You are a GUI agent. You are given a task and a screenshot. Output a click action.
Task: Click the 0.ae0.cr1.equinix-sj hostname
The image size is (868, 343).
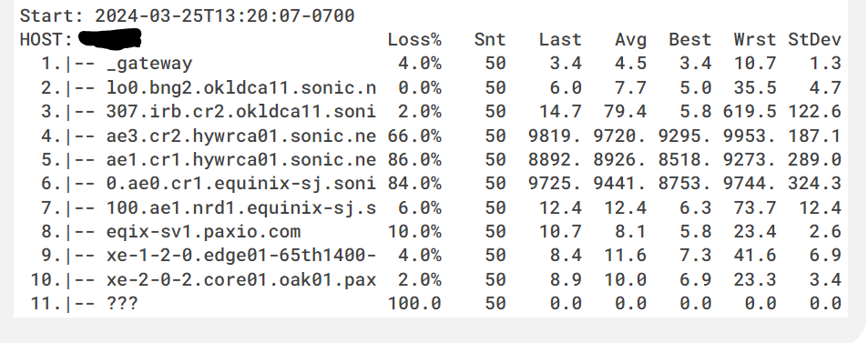(x=241, y=184)
